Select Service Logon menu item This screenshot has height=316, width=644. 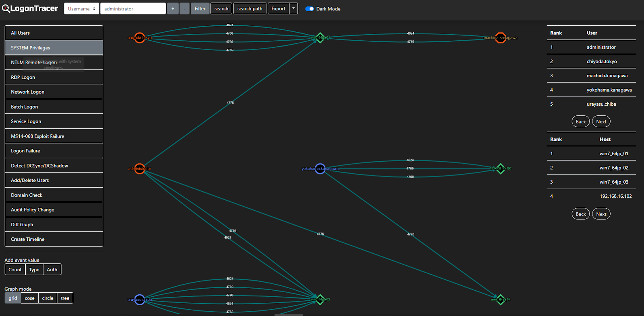click(54, 121)
